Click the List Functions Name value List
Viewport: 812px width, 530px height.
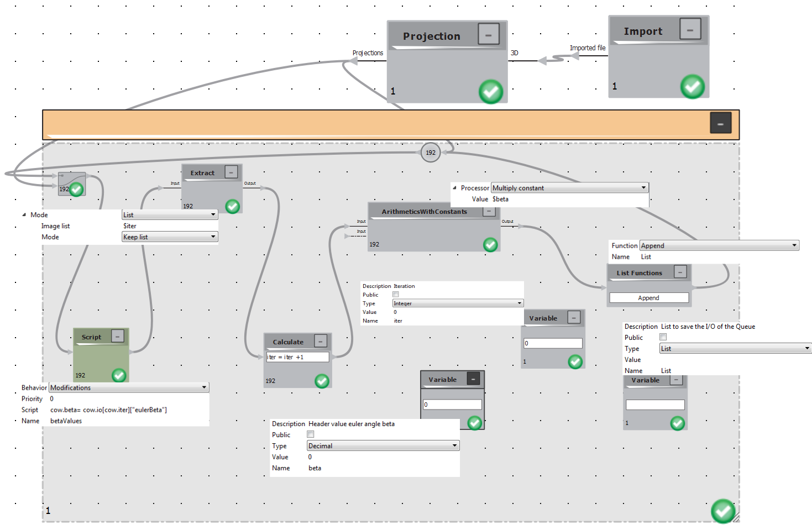(x=646, y=256)
